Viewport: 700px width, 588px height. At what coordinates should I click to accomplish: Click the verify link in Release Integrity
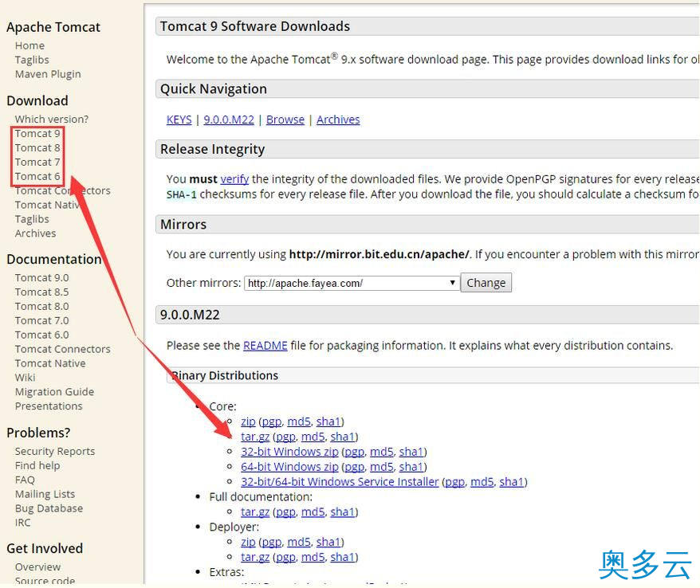tap(234, 179)
